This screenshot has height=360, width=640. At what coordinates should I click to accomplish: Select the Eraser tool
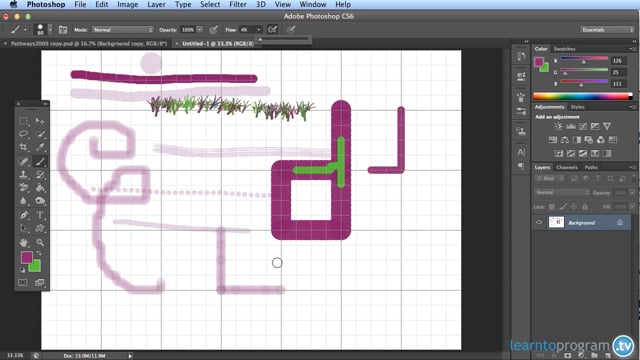pyautogui.click(x=24, y=188)
